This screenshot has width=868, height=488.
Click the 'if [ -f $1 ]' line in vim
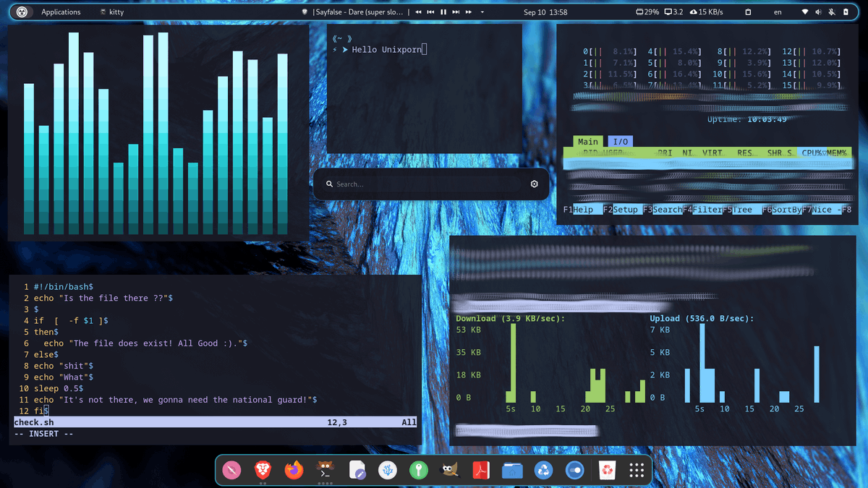[x=71, y=321]
